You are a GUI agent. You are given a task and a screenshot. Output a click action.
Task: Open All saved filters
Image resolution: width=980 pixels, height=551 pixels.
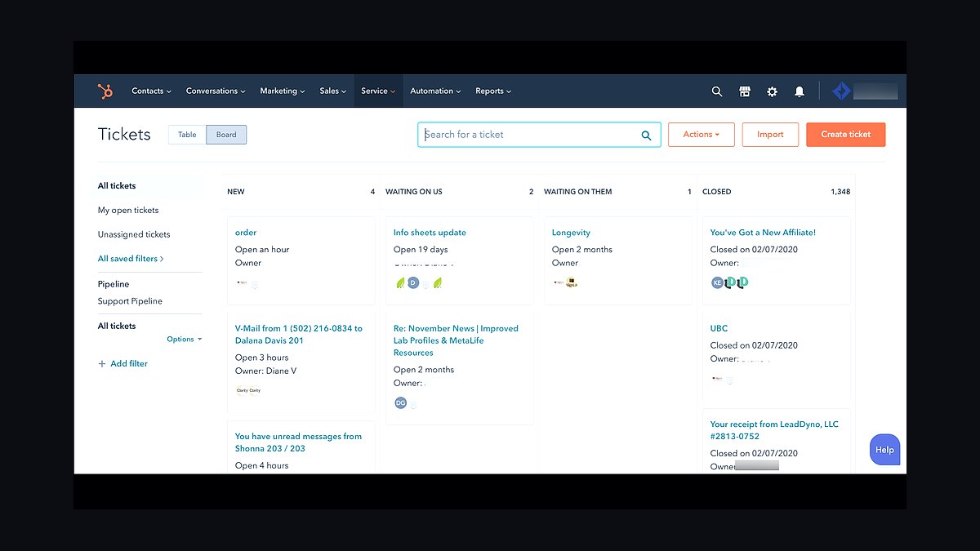point(131,259)
